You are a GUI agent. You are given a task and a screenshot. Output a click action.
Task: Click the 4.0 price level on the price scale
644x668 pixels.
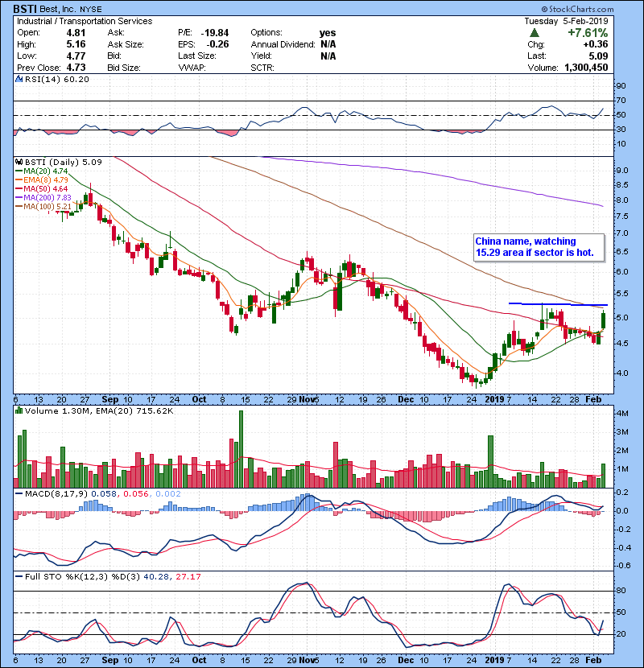click(621, 373)
